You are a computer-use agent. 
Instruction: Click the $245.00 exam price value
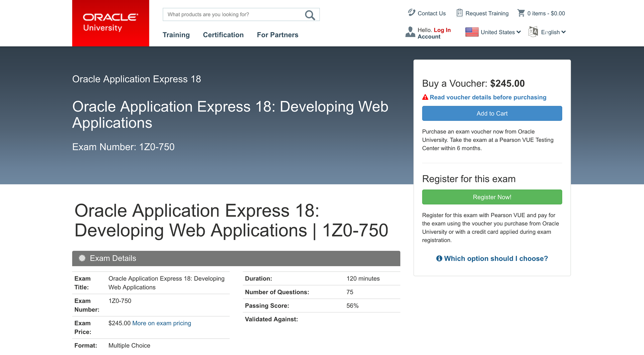[119, 323]
